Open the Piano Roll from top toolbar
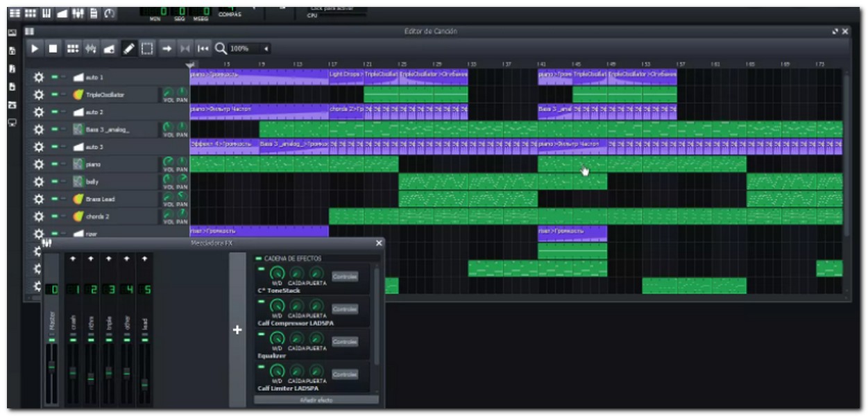868x416 pixels. click(46, 13)
